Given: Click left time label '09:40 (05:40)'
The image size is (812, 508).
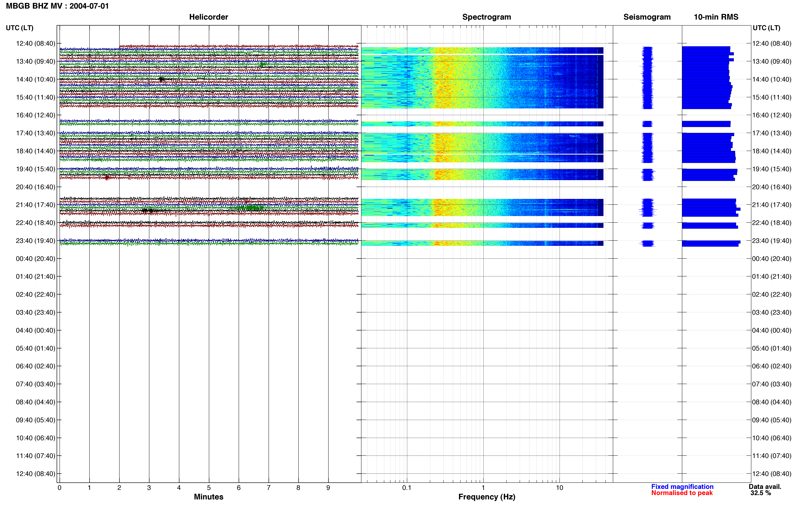Looking at the screenshot, I should [x=36, y=420].
